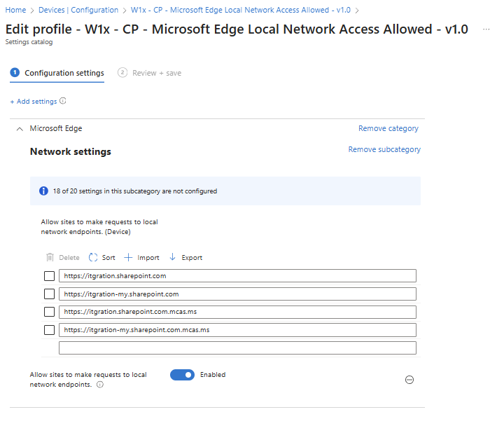Image resolution: width=504 pixels, height=426 pixels.
Task: Select checkbox for itgration-my.sharepoint.com.mcas.ms row
Action: pyautogui.click(x=49, y=330)
